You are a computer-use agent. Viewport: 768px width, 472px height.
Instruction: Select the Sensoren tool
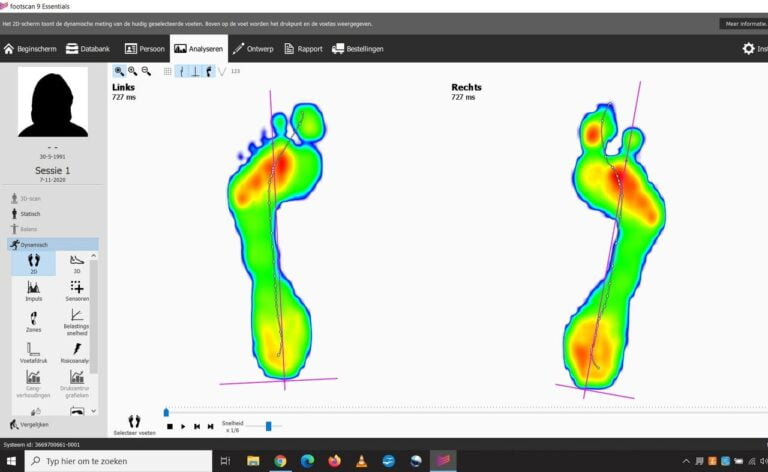(x=77, y=290)
